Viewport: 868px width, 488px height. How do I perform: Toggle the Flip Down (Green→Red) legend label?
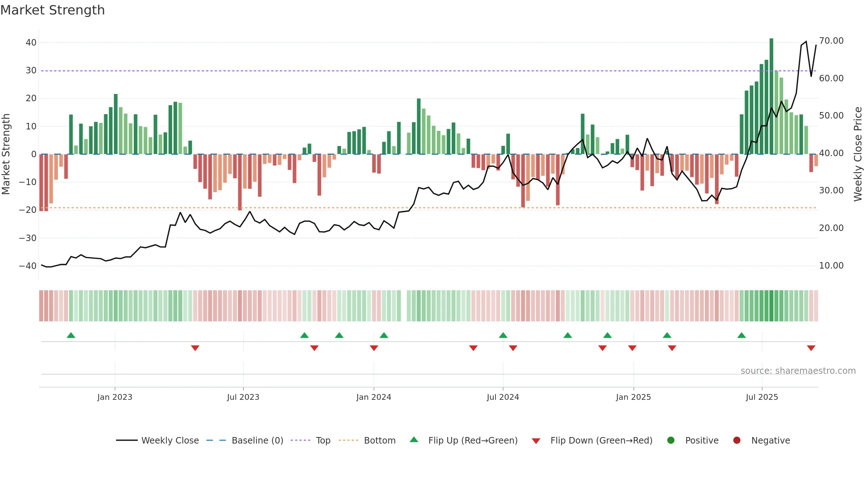[x=601, y=440]
